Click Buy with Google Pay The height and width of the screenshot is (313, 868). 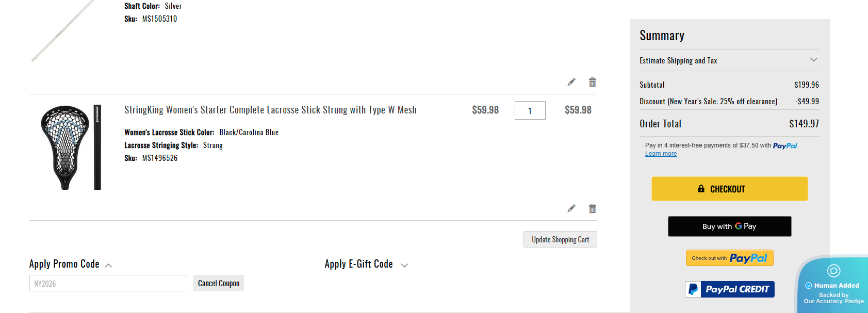point(729,226)
